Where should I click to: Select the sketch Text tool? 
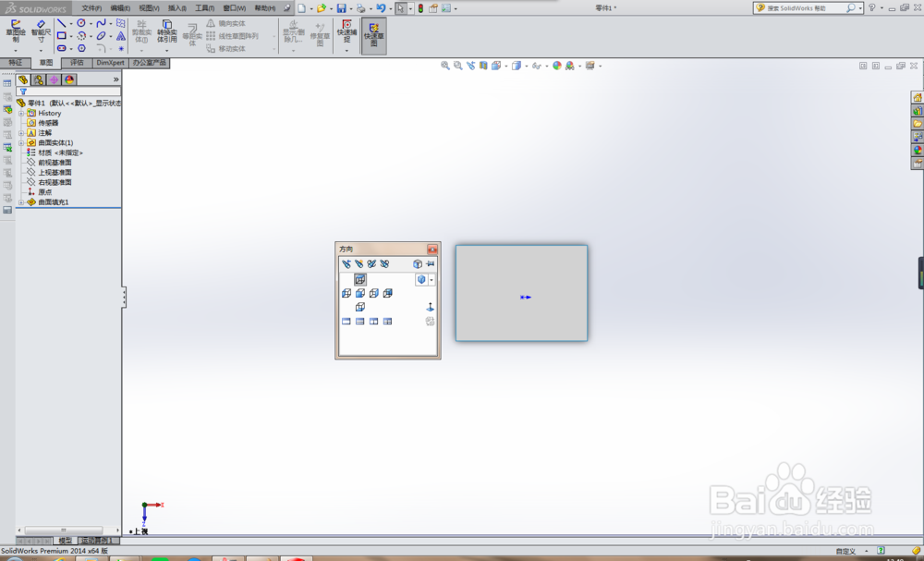tap(121, 35)
